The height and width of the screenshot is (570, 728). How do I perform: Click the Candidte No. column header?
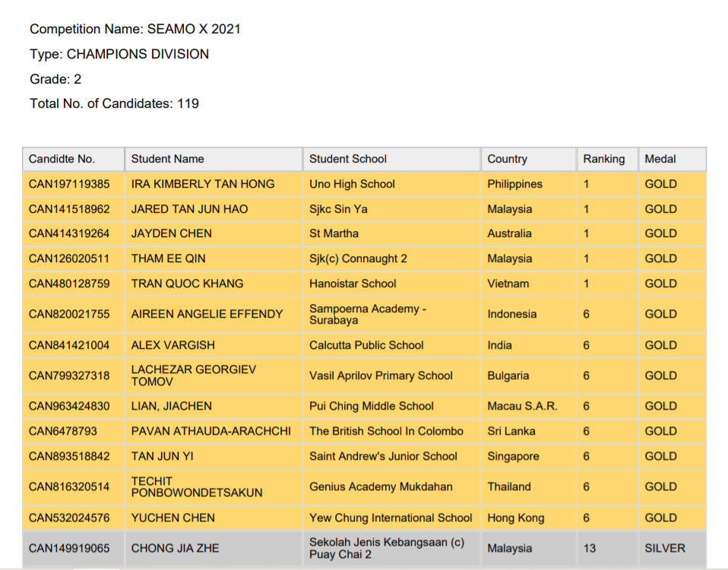point(62,159)
